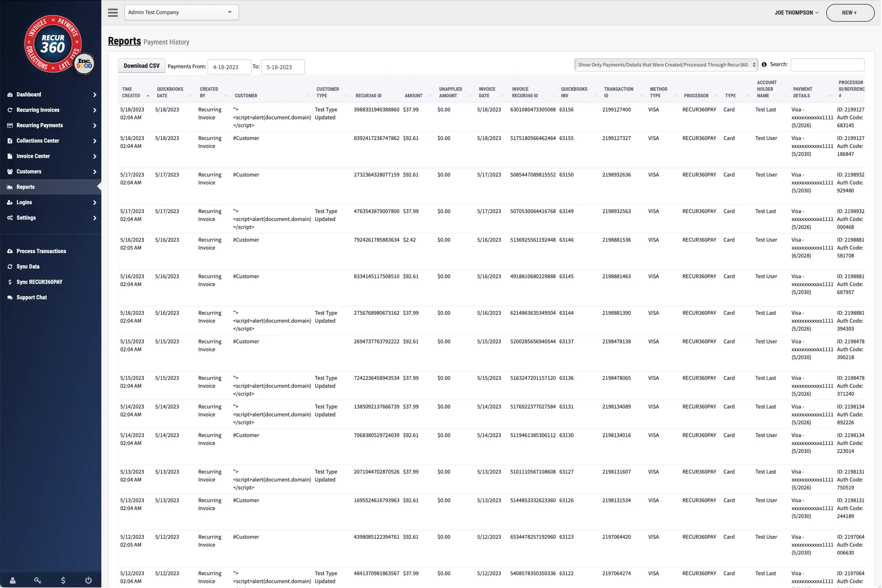The width and height of the screenshot is (882, 588).
Task: Click the Download CSV button
Action: 142,66
